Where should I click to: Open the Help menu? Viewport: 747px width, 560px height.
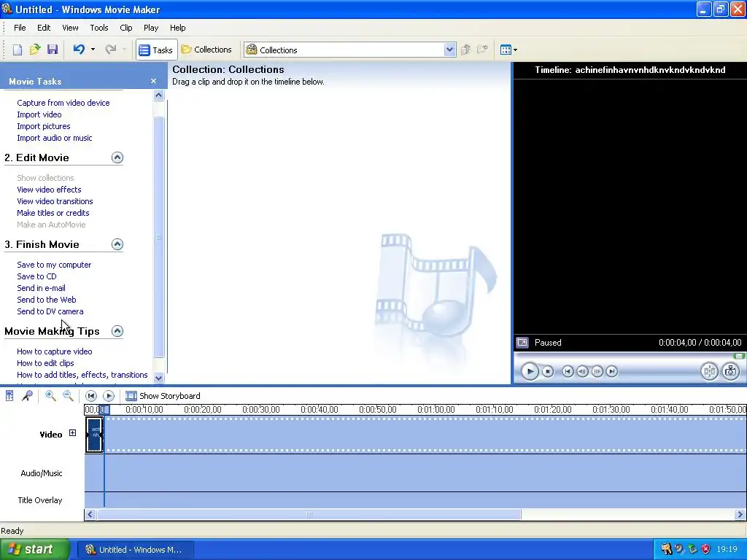178,28
